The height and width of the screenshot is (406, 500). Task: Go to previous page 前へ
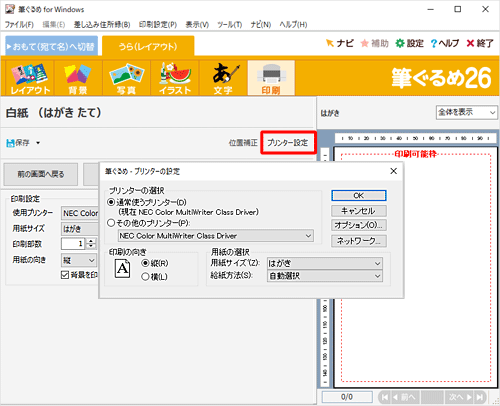(x=406, y=397)
